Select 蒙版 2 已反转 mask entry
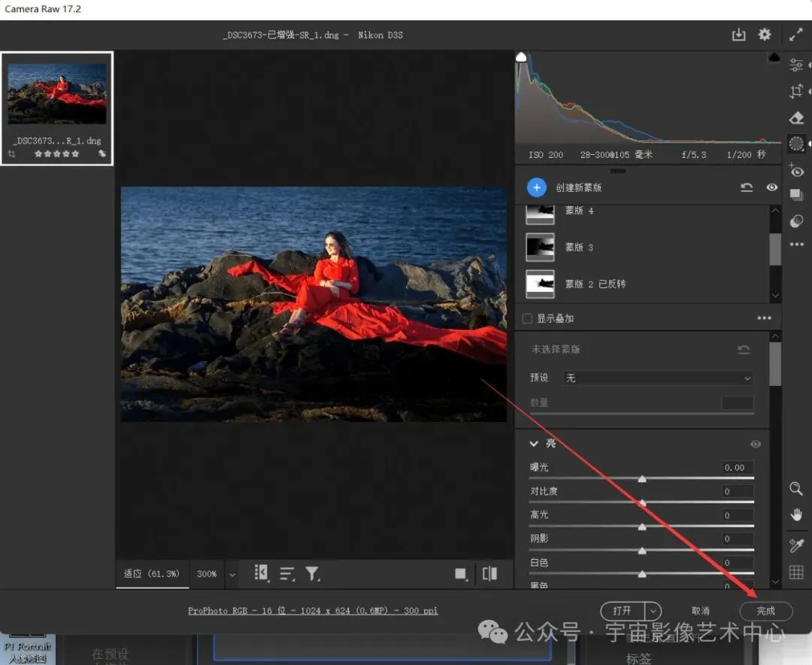The height and width of the screenshot is (665, 812). (x=594, y=284)
